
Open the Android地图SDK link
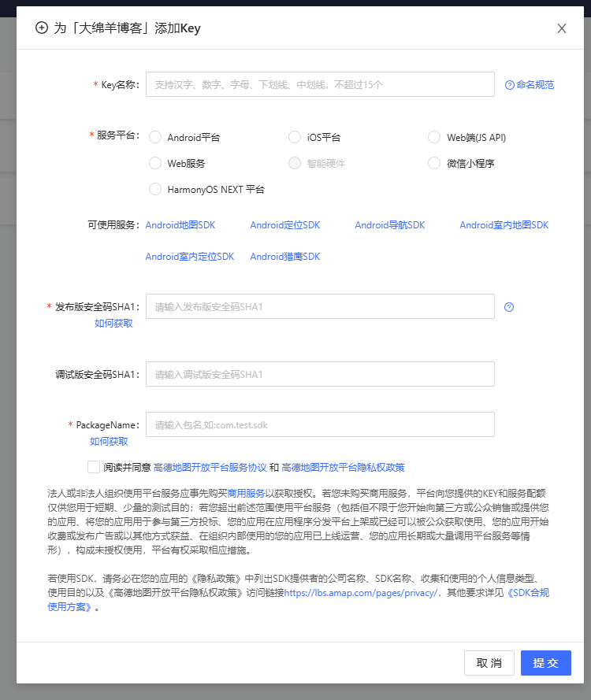[180, 225]
